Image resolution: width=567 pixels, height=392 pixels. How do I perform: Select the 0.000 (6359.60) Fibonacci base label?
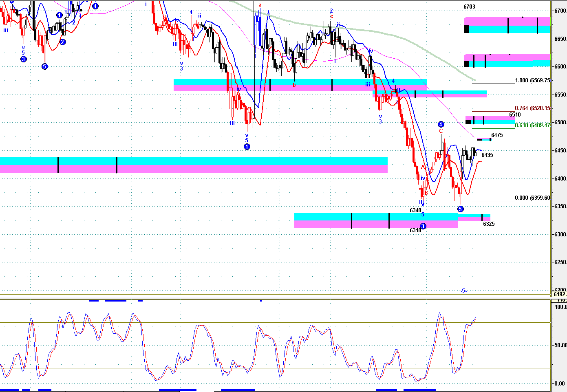tap(533, 198)
